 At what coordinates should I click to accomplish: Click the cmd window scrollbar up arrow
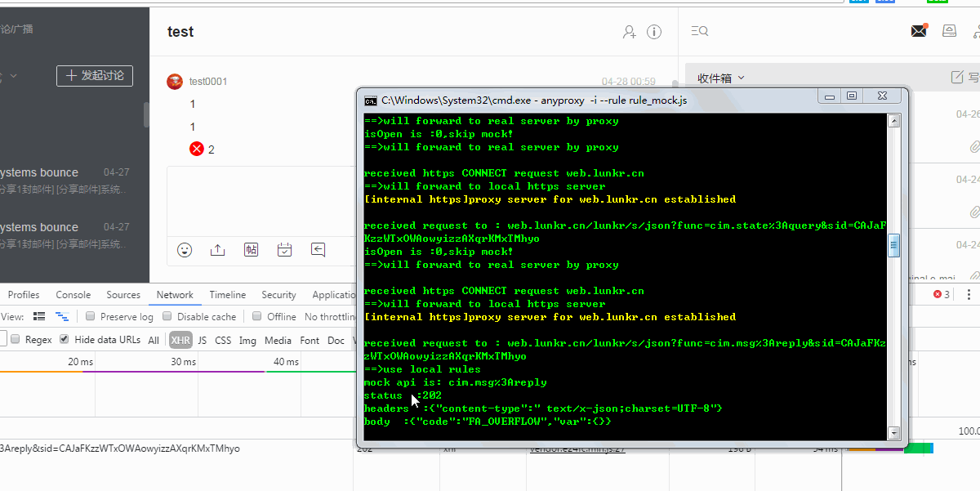(894, 121)
